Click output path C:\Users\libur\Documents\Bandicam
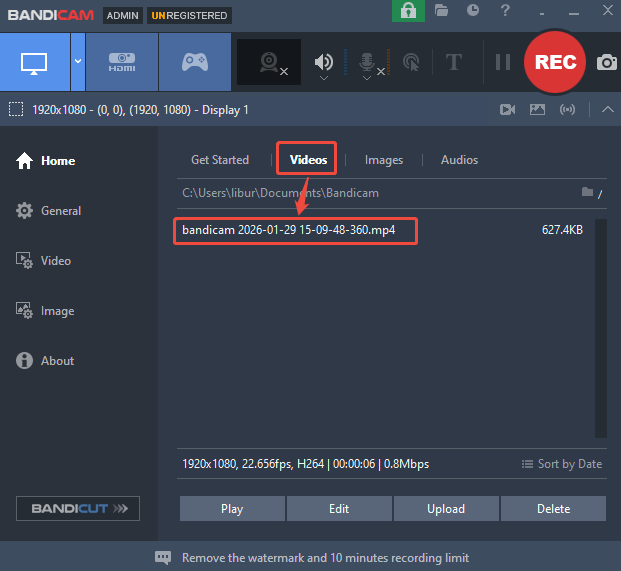Viewport: 621px width, 571px height. coord(280,193)
